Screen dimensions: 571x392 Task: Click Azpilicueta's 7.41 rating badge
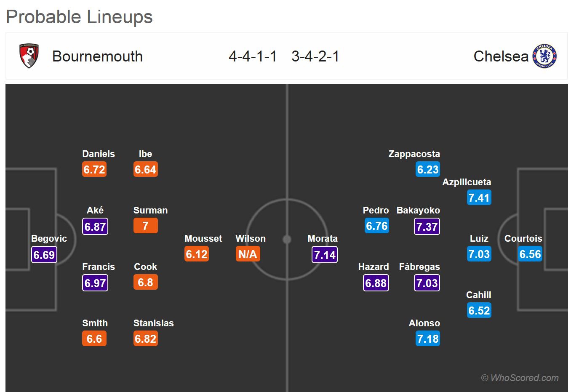[479, 198]
